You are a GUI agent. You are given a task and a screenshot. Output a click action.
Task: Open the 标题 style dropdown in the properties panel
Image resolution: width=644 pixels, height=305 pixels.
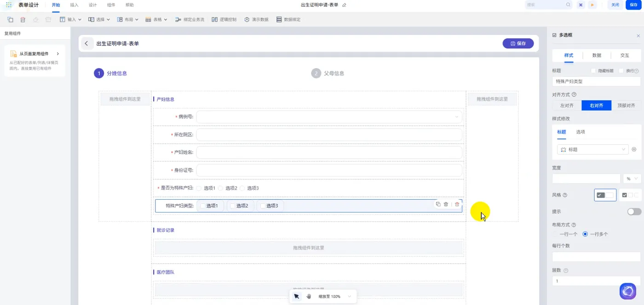click(592, 150)
